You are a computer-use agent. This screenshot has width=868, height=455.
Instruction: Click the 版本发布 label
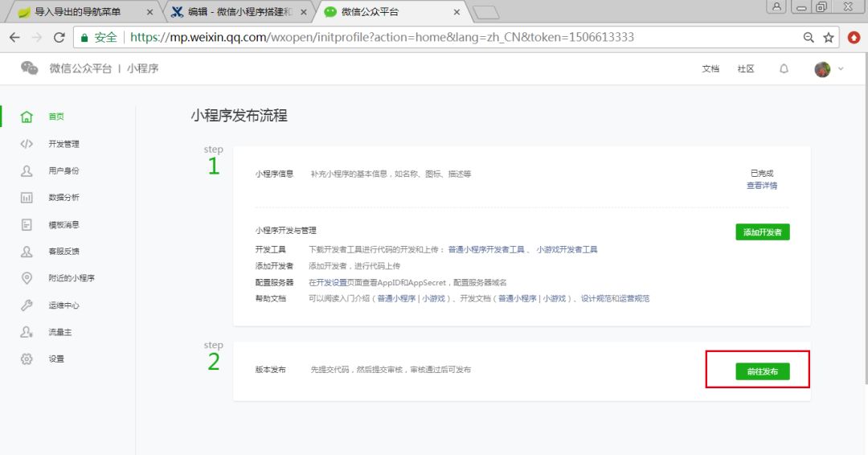tap(270, 370)
